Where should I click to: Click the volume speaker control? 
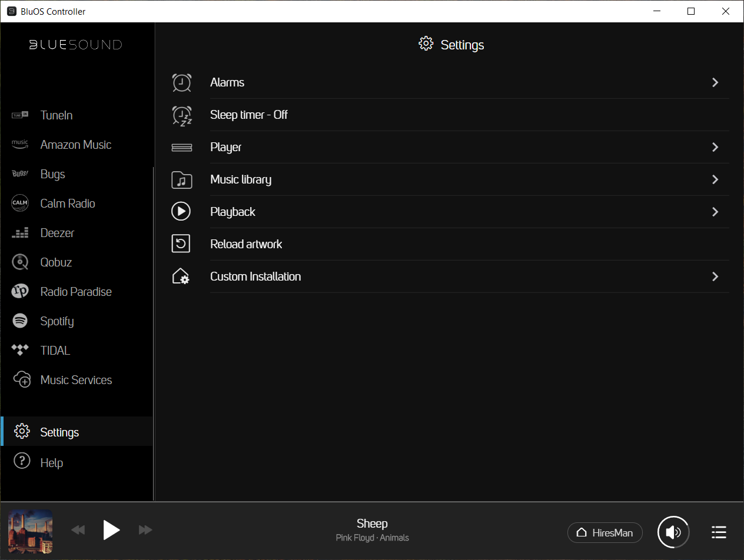[673, 532]
